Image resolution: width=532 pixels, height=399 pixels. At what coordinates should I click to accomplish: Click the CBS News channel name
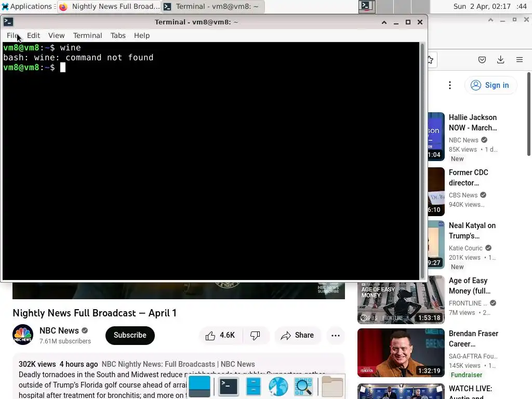click(x=463, y=195)
